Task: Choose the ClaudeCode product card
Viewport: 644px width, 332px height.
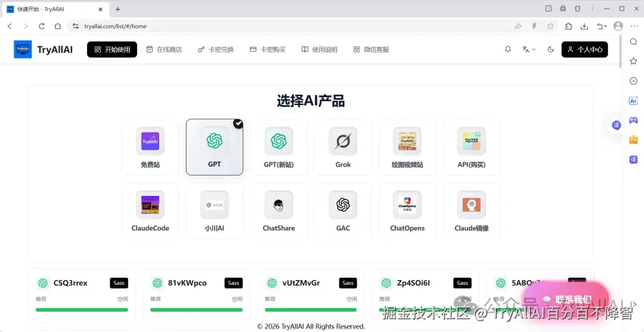Action: 150,211
